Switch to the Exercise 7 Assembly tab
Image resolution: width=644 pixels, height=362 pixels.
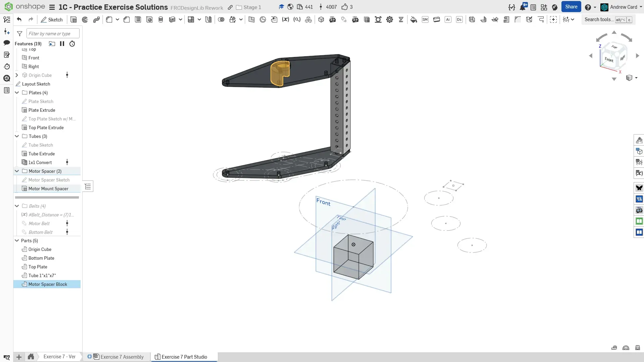click(122, 357)
